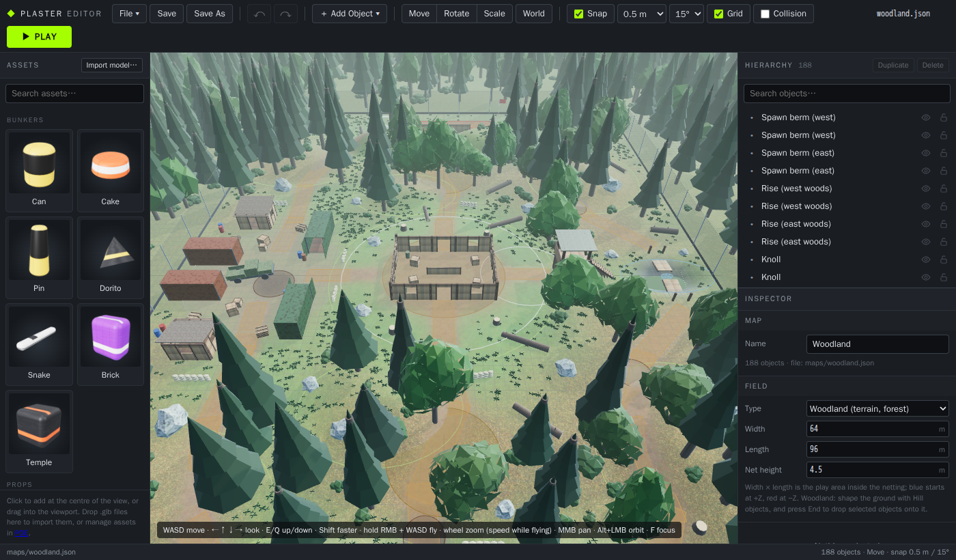956x560 pixels.
Task: Click the undo arrow button
Action: [259, 14]
